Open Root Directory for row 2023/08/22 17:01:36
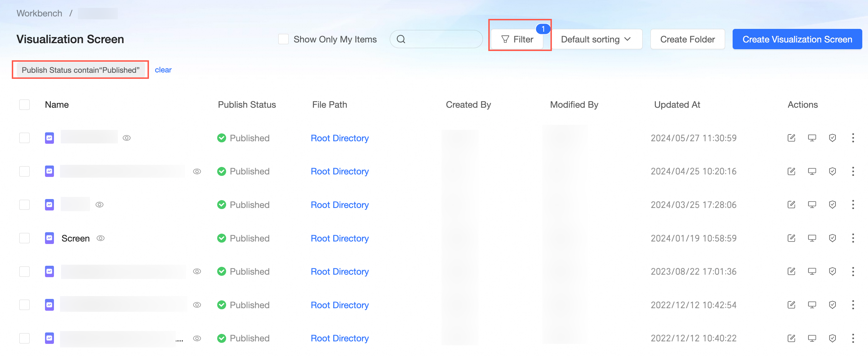The image size is (868, 356). (340, 271)
